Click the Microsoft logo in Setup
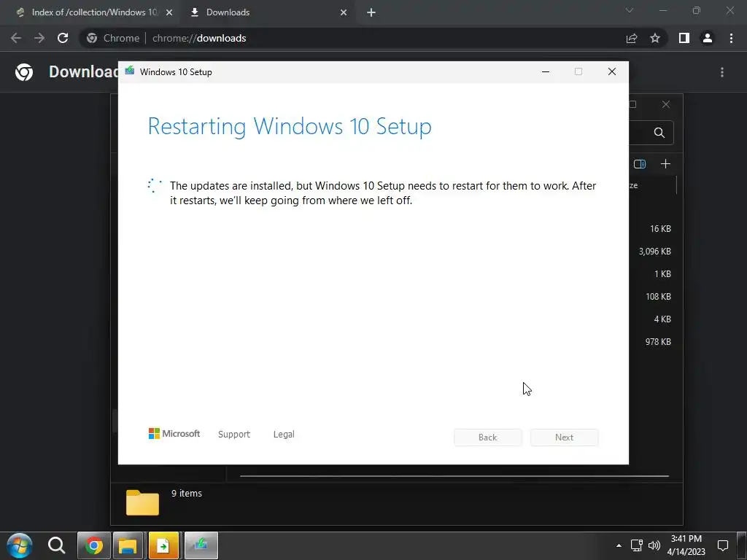The image size is (747, 560). click(174, 434)
